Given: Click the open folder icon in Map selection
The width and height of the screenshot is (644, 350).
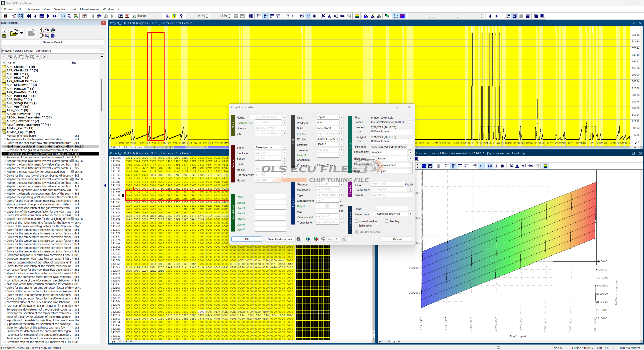Looking at the screenshot, I should (x=14, y=33).
